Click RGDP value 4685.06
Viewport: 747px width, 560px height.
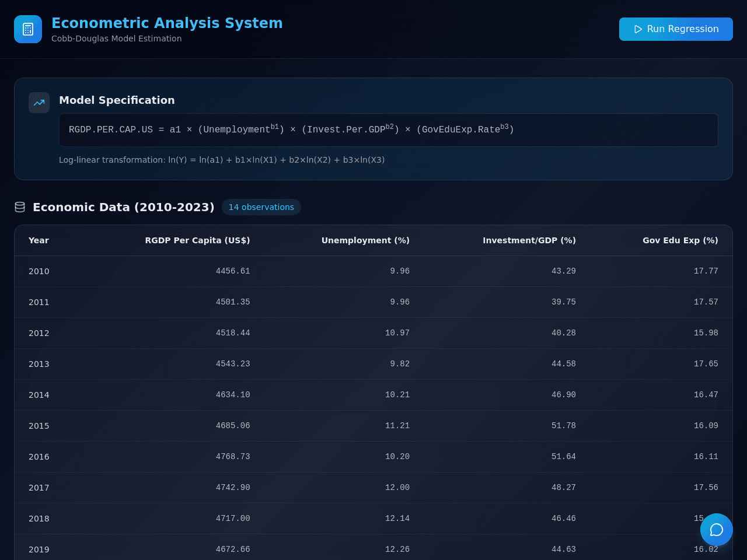click(x=233, y=426)
